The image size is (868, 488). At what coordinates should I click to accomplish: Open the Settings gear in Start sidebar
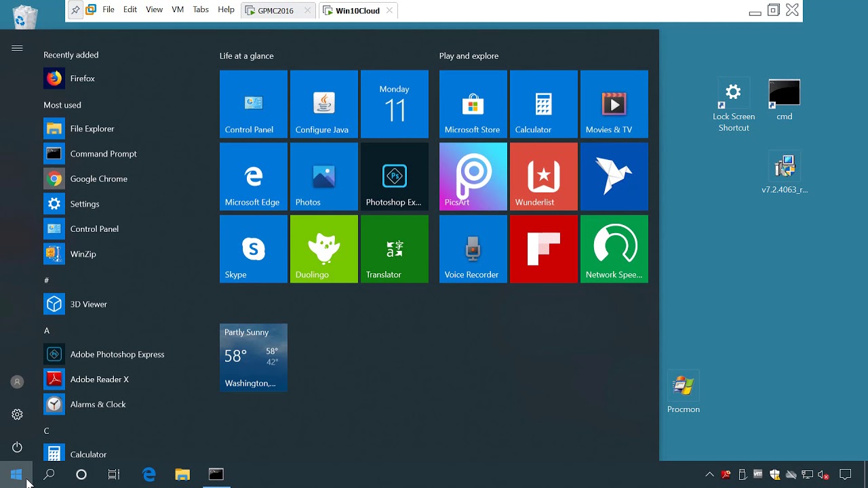(x=17, y=415)
